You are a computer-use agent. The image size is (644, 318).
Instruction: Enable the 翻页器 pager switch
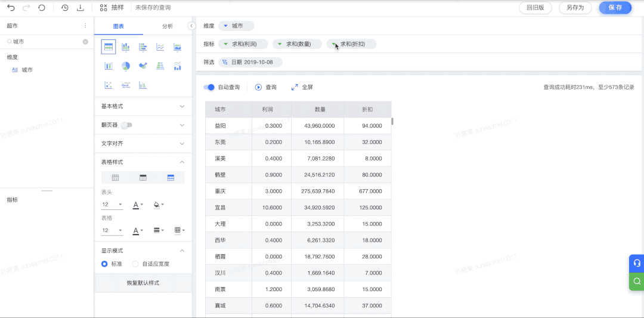point(126,125)
